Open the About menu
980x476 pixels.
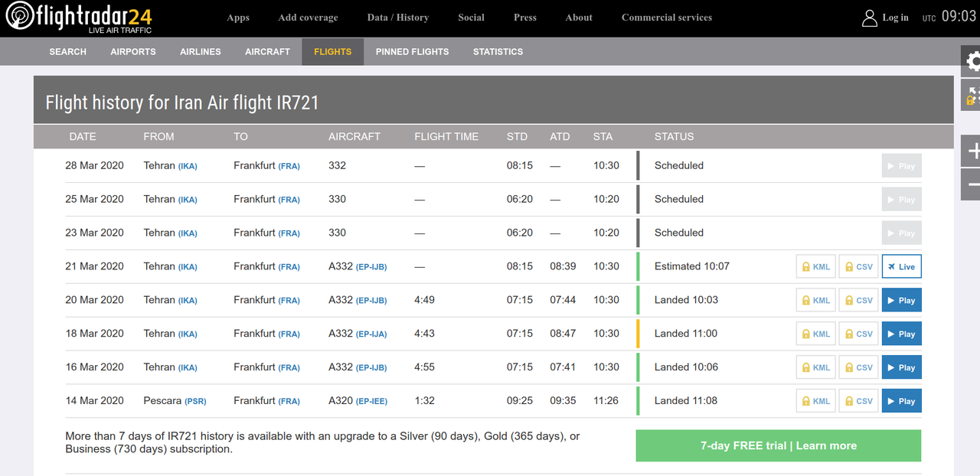pos(579,18)
